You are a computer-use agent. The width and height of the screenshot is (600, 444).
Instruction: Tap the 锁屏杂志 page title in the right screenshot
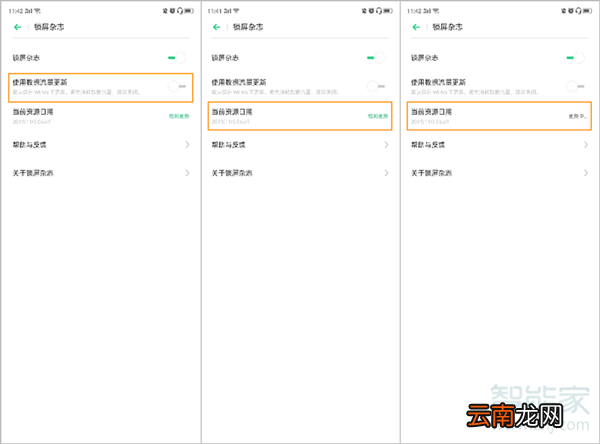coord(447,27)
